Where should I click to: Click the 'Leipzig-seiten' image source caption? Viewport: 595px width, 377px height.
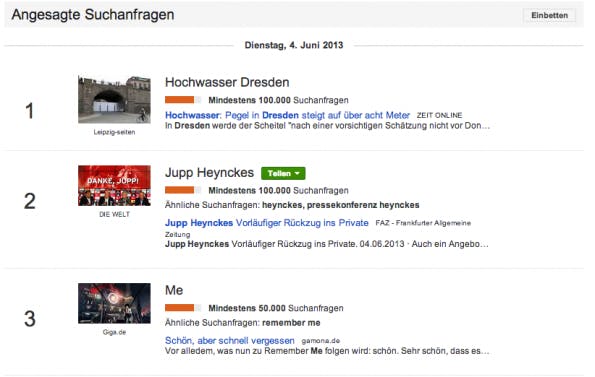(x=114, y=132)
